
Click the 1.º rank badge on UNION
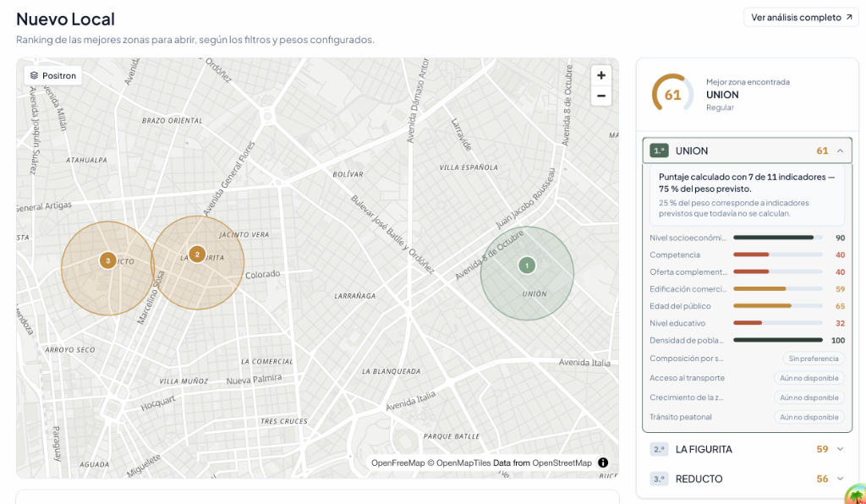(659, 151)
